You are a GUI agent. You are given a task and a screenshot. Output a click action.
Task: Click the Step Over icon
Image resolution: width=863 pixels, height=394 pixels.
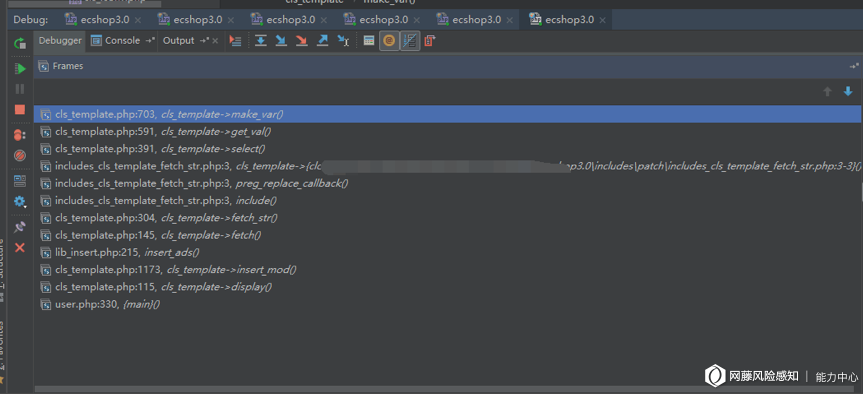[261, 41]
